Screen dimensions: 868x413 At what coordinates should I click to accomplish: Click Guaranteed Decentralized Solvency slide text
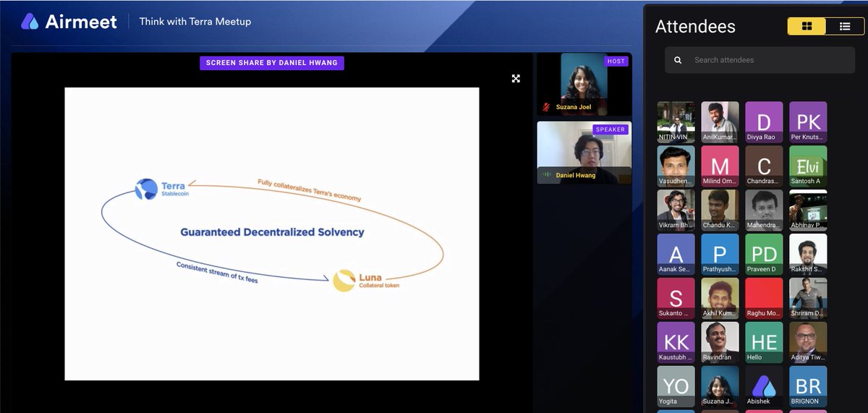point(272,232)
